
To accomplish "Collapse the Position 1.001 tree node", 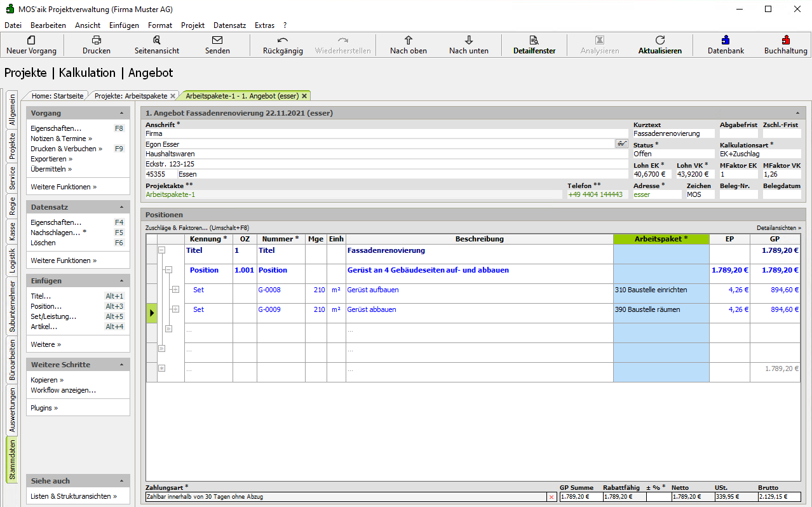I will click(x=168, y=270).
